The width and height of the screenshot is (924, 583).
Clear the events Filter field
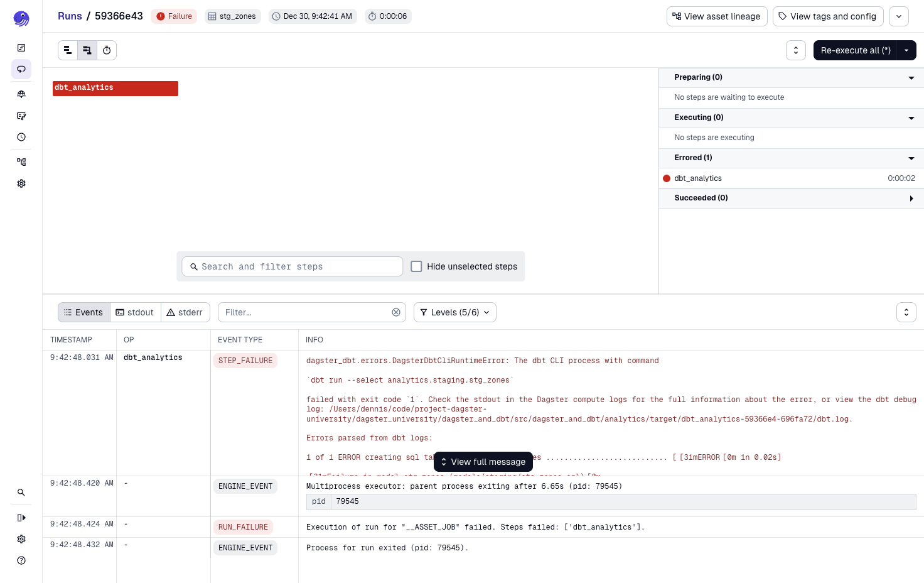(396, 312)
